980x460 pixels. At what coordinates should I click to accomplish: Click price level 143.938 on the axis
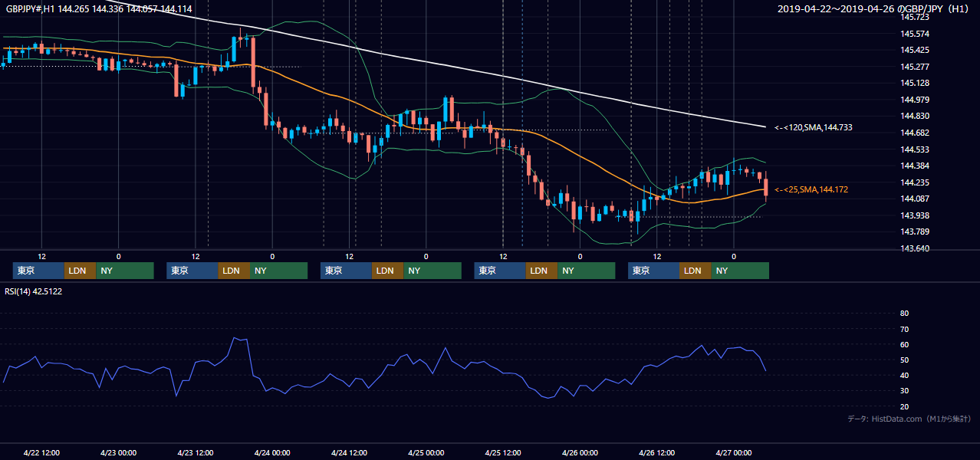coord(916,215)
